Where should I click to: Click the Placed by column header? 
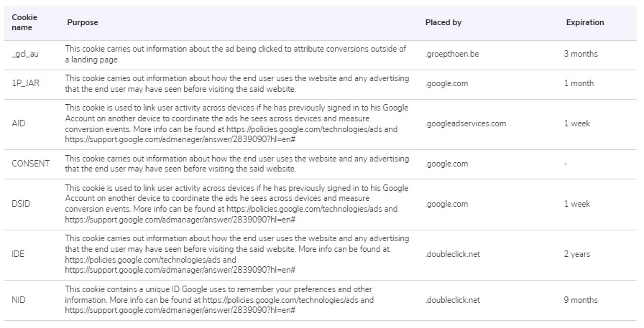pyautogui.click(x=443, y=22)
